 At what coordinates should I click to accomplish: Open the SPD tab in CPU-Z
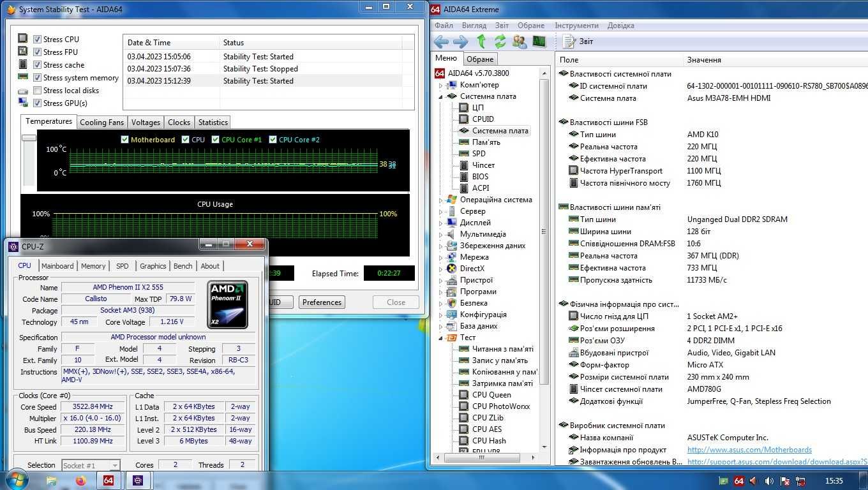pos(123,266)
